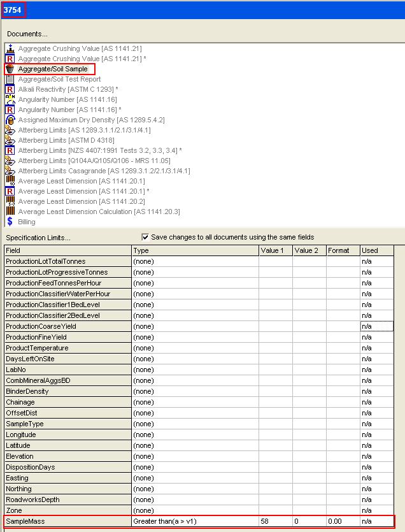
Task: Open the Type dropdown for SampleMass
Action: tap(194, 521)
